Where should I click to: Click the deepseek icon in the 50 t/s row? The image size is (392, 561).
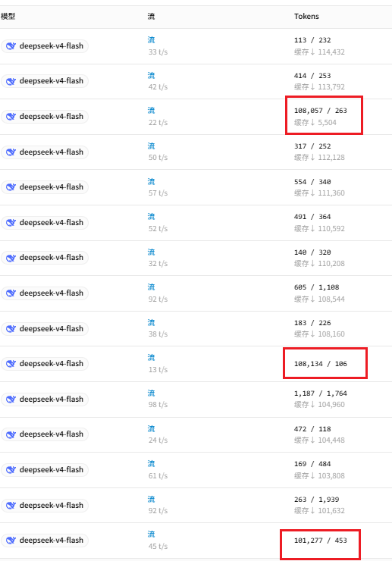click(11, 152)
